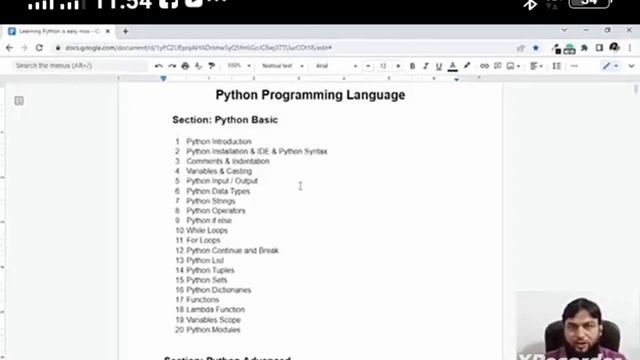Insert a link with the link icon
Image resolution: width=640 pixels, height=360 pixels.
point(484,66)
